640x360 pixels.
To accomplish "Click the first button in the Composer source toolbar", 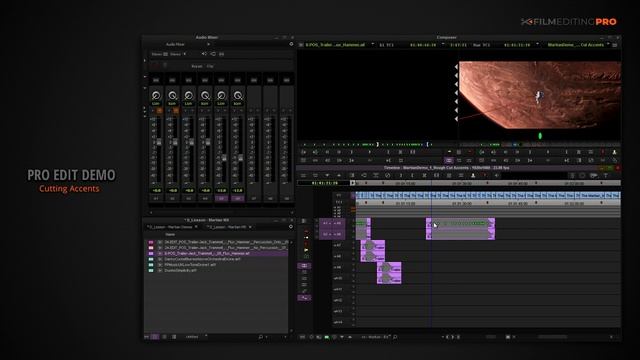I will point(303,152).
